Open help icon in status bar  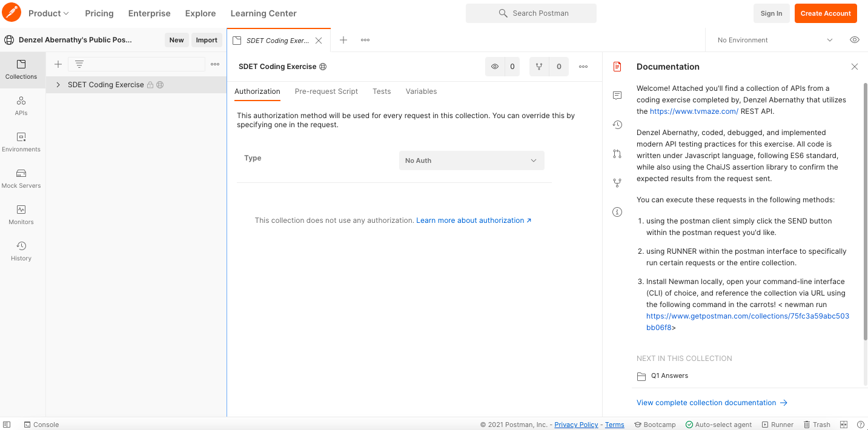click(x=861, y=425)
